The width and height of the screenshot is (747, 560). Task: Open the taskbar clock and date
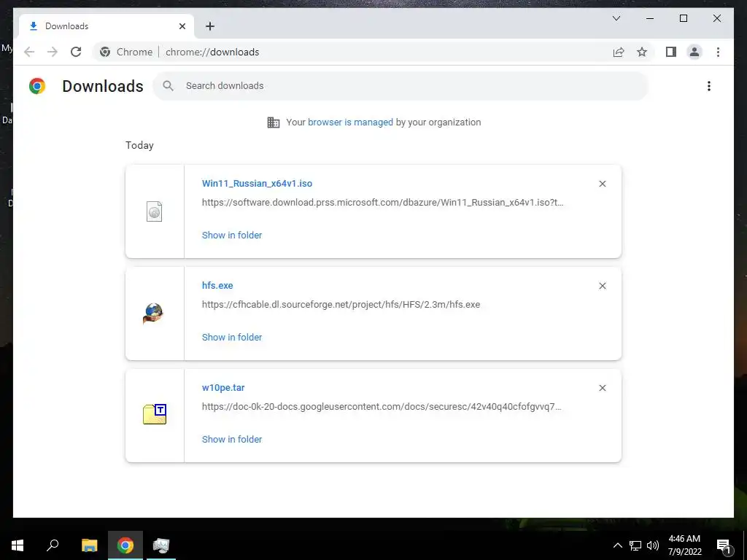(x=684, y=545)
